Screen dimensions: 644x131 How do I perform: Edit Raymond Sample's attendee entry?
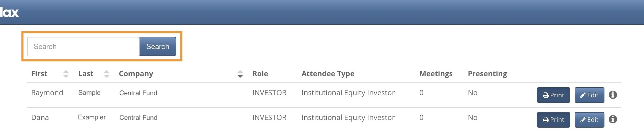click(x=589, y=95)
